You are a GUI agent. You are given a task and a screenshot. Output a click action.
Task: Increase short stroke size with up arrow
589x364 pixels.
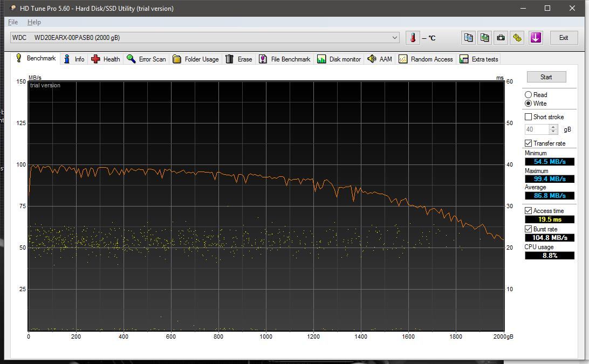pyautogui.click(x=553, y=127)
